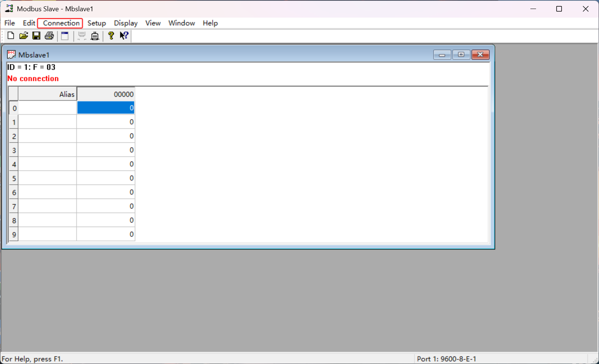This screenshot has height=364, width=599.
Task: Click the Mbslave1 child window title text
Action: [x=34, y=55]
